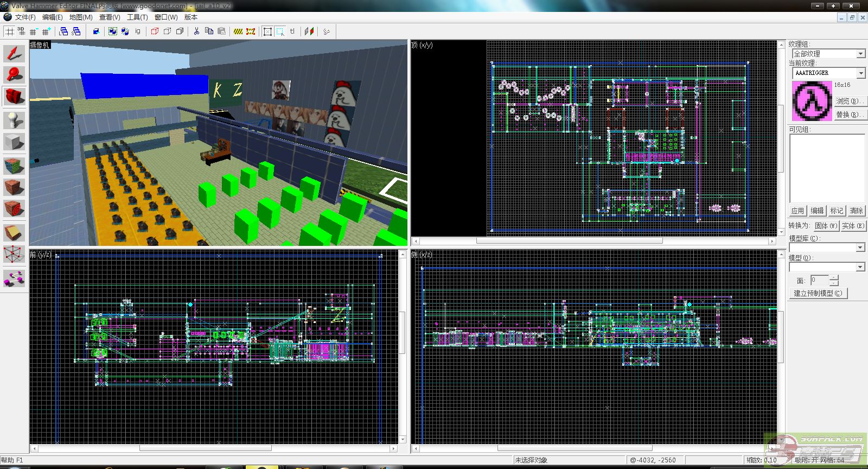Pick the Magnify tool in left toolbar

pos(14,74)
